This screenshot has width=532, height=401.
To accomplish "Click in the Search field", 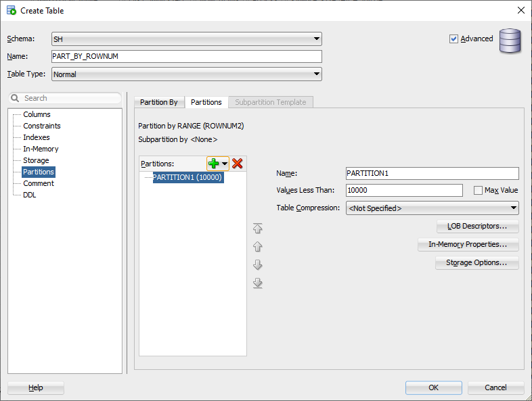I will 65,98.
